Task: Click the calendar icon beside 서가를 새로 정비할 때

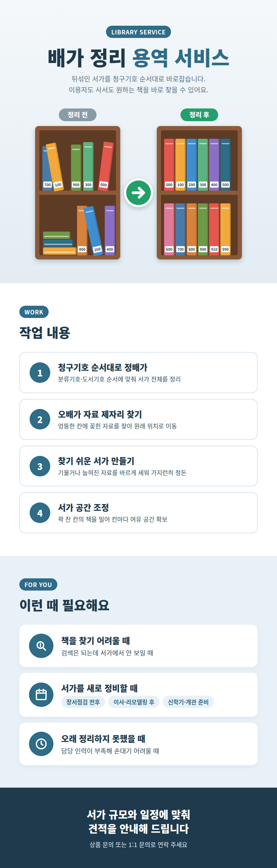Action: pos(41,694)
